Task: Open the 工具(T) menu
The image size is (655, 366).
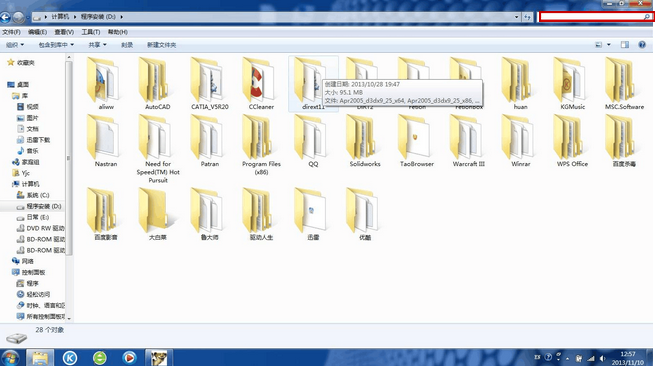Action: 91,32
